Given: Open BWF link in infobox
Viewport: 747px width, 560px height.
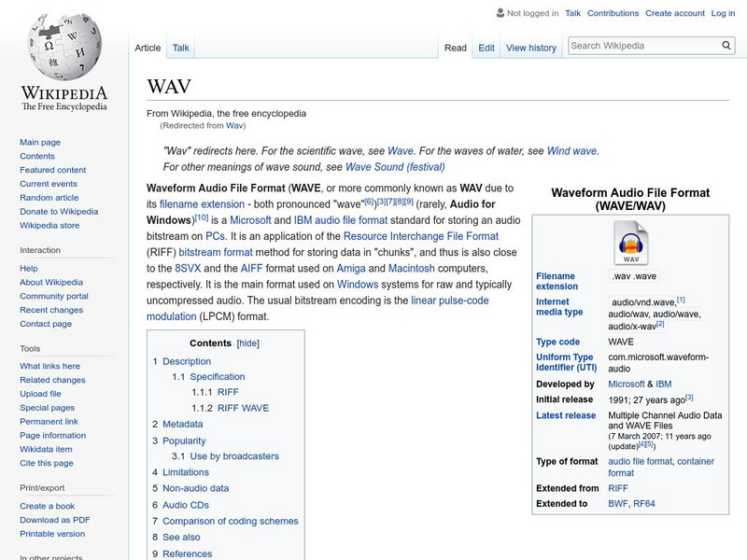Looking at the screenshot, I should (618, 503).
